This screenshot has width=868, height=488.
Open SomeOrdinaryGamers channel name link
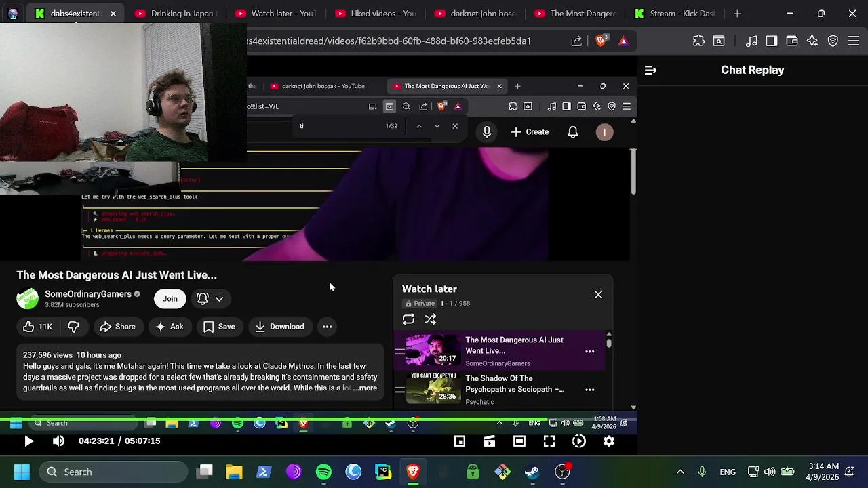[x=87, y=294]
